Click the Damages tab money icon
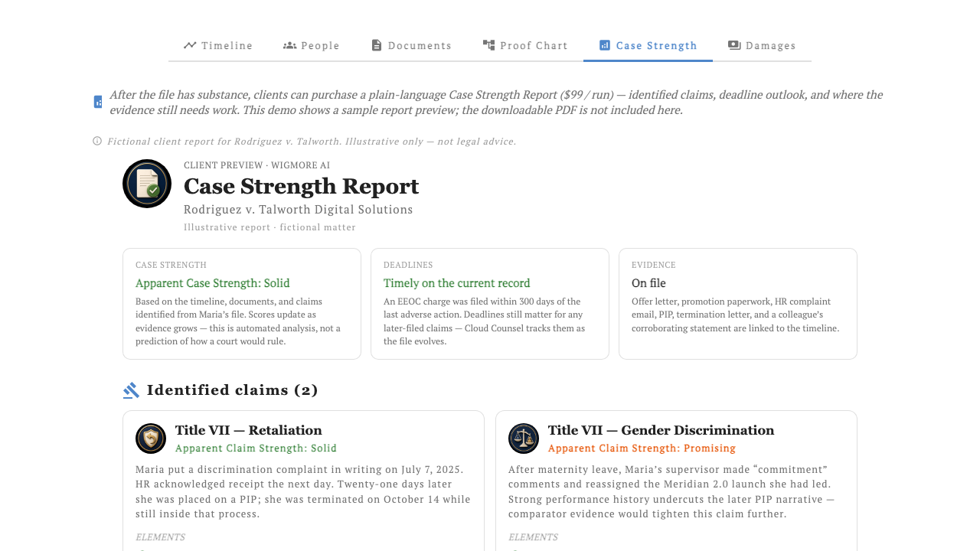The image size is (980, 551). [x=734, y=45]
